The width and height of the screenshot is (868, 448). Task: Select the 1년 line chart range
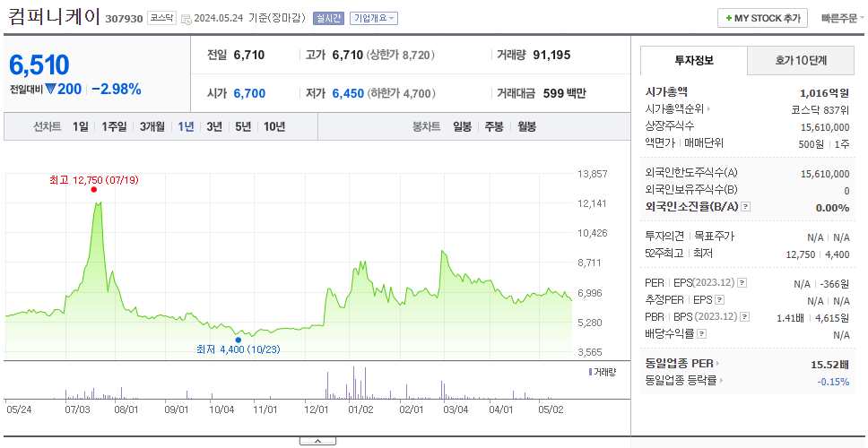pos(186,126)
